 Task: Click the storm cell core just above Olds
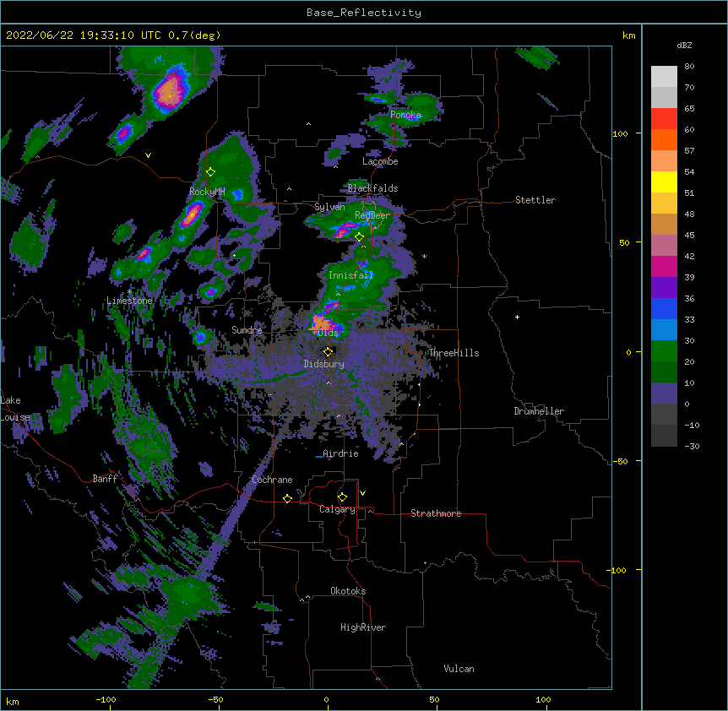[x=320, y=322]
